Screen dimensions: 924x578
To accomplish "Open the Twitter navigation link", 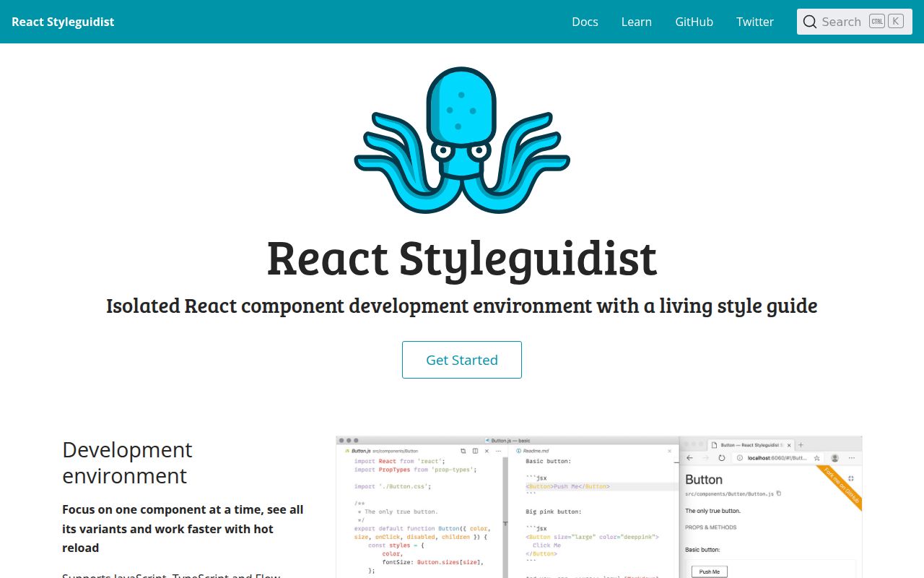I will [755, 22].
